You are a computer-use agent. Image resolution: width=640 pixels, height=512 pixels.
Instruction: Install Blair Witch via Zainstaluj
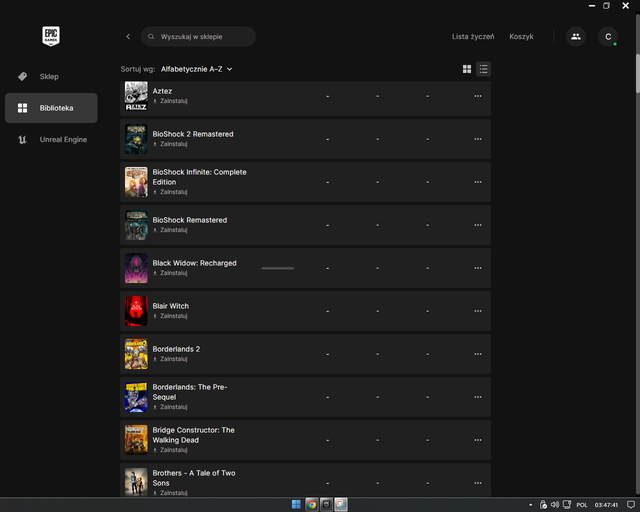170,316
